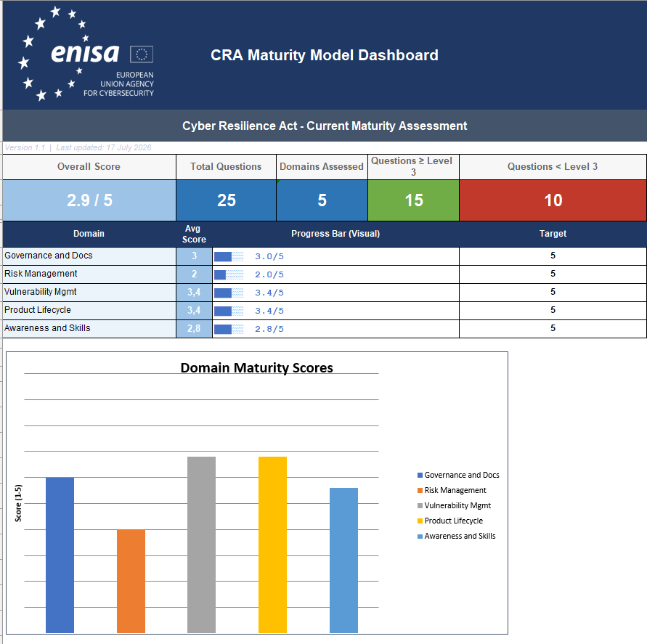Select the Cyber Resilience Act assessment subtitle
Image resolution: width=647 pixels, height=644 pixels.
pos(325,126)
